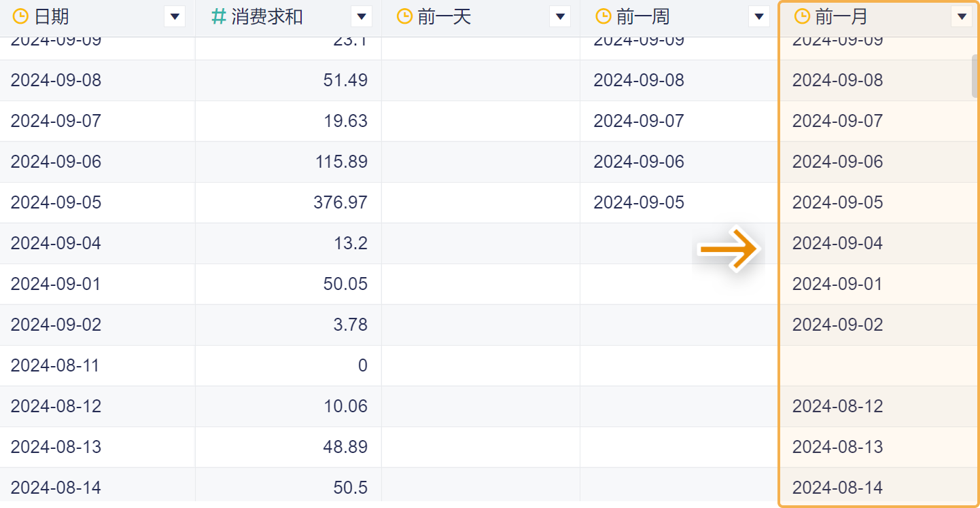The image size is (980, 508).
Task: Click 2024-09-02 in the 前一月 column
Action: click(838, 325)
